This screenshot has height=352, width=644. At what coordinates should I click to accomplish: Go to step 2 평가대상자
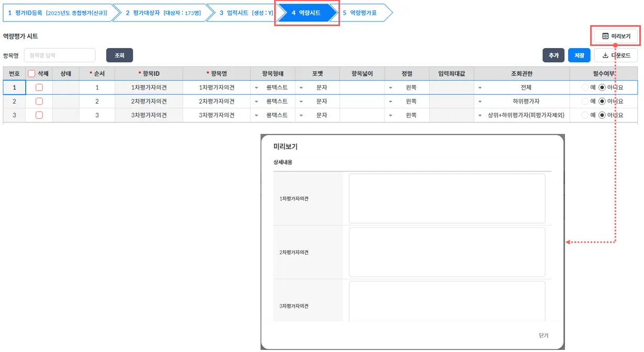(163, 13)
